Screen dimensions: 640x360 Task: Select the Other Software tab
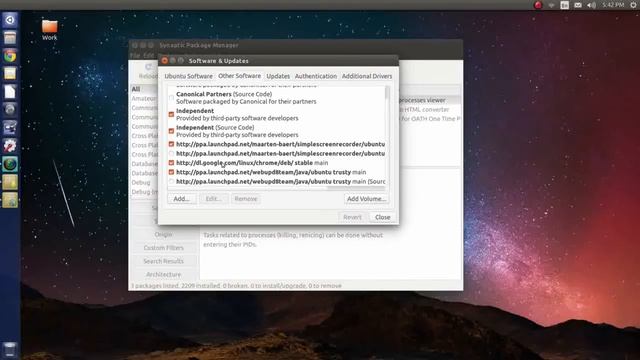point(240,76)
